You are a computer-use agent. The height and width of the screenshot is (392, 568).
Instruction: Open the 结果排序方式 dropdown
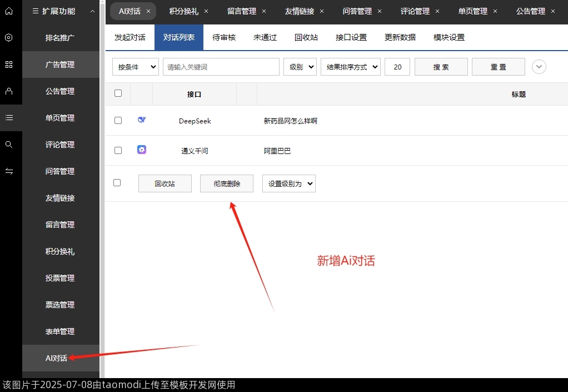(x=350, y=67)
